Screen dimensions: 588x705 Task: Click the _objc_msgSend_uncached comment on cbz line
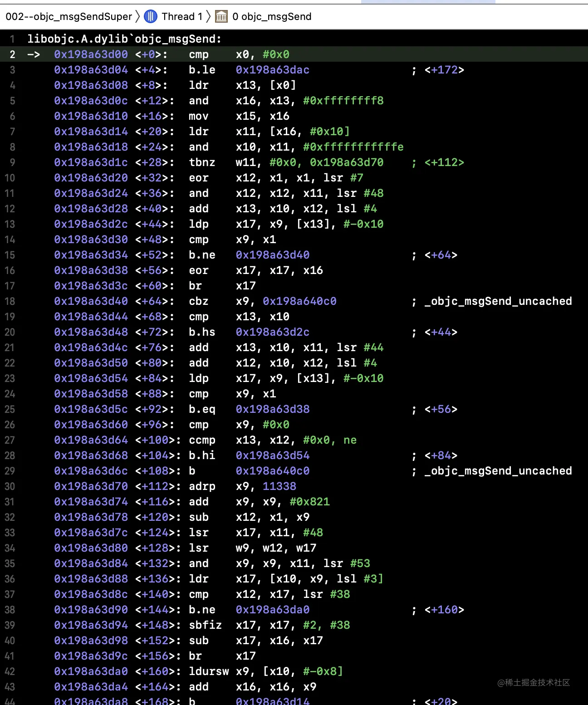click(x=498, y=301)
